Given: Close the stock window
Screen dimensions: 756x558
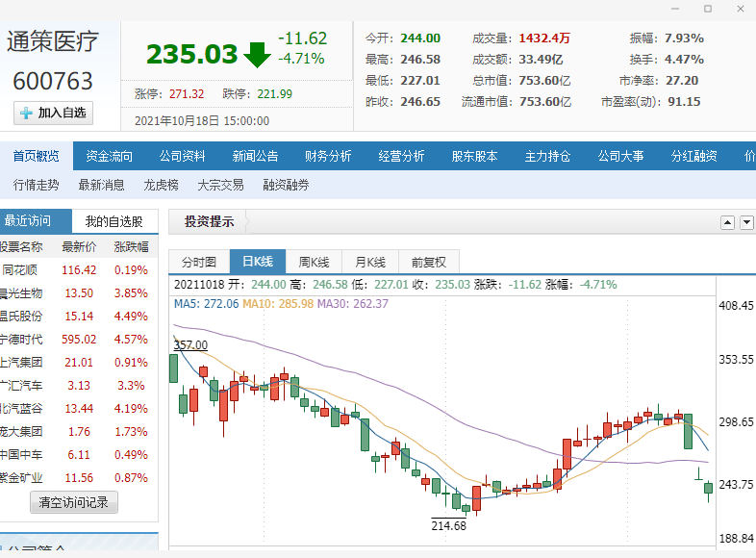Looking at the screenshot, I should [x=741, y=9].
